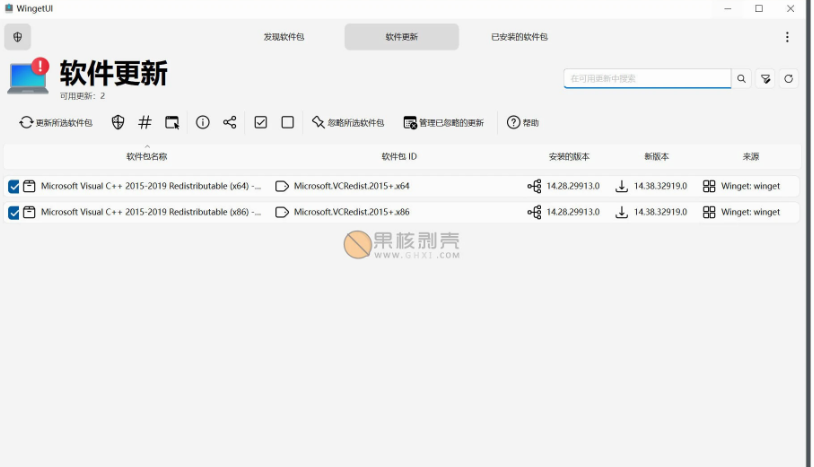
Task: Click 忽略所选软件包 button
Action: [348, 122]
